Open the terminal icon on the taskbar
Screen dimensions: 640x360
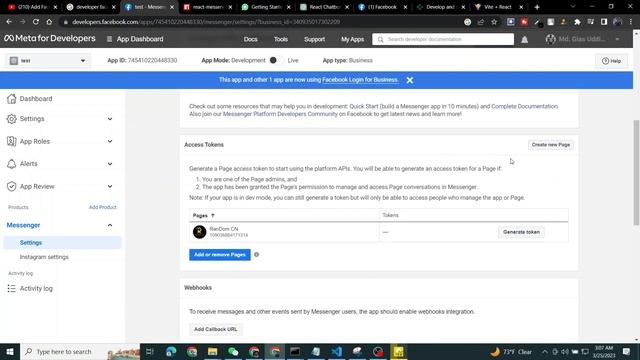(295, 351)
